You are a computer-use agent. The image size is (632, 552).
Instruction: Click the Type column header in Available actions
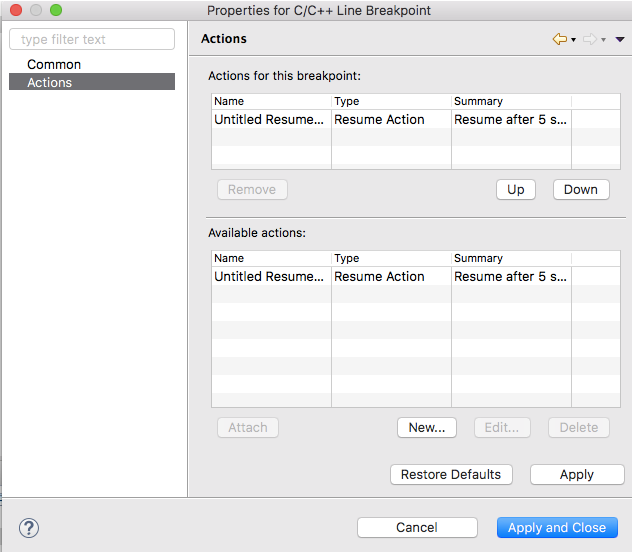click(390, 258)
